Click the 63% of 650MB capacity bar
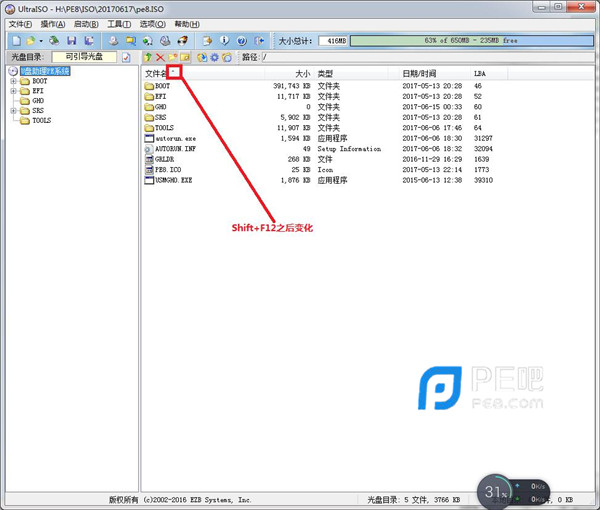 pyautogui.click(x=471, y=41)
